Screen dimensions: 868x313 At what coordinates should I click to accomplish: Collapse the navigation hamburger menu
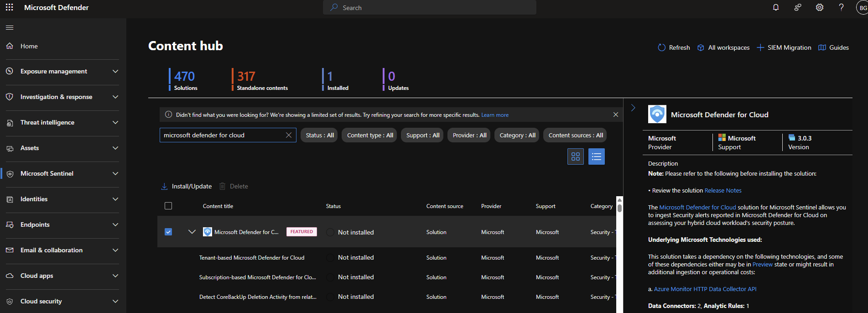point(10,28)
